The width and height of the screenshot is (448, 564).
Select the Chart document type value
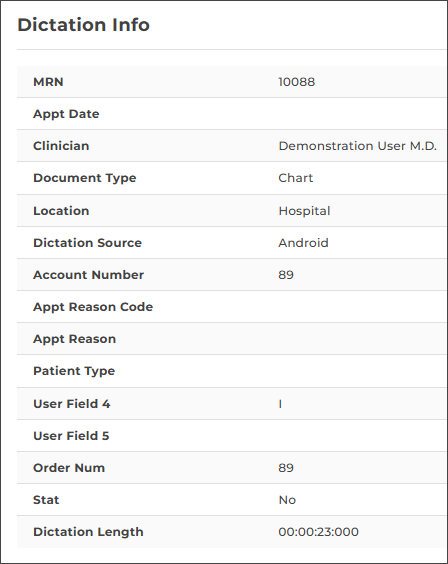[x=296, y=178]
